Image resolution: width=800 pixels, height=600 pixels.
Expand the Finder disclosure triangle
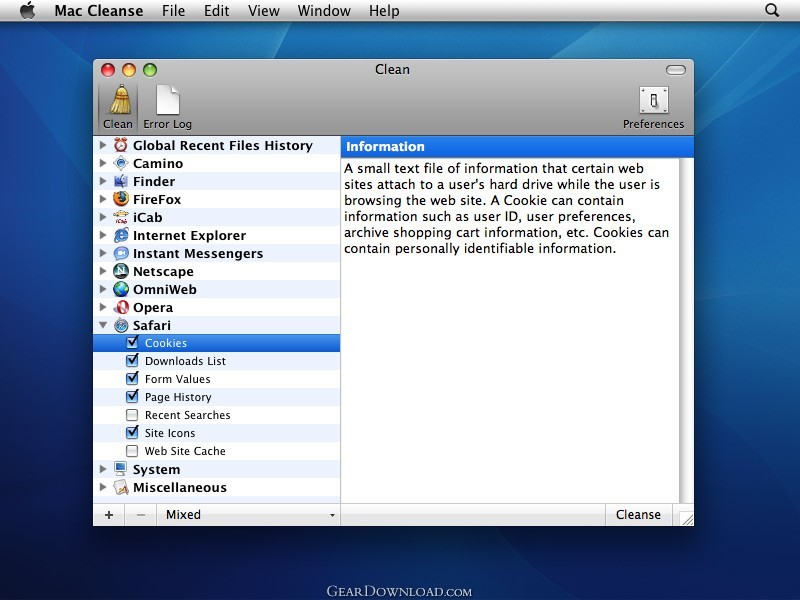click(103, 181)
